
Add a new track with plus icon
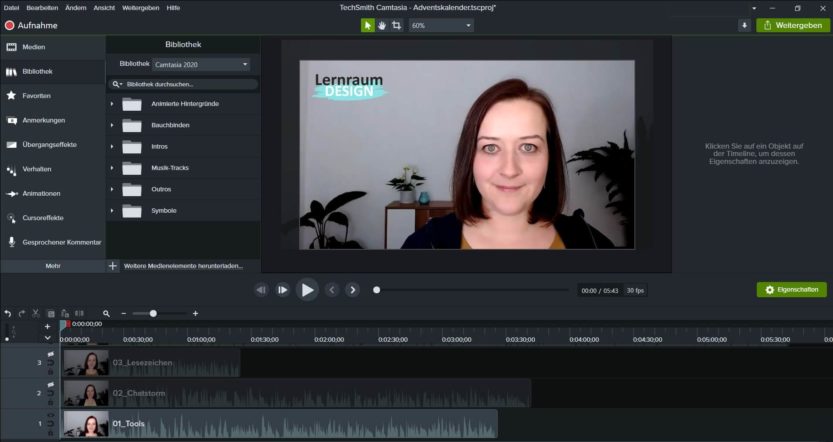(47, 327)
